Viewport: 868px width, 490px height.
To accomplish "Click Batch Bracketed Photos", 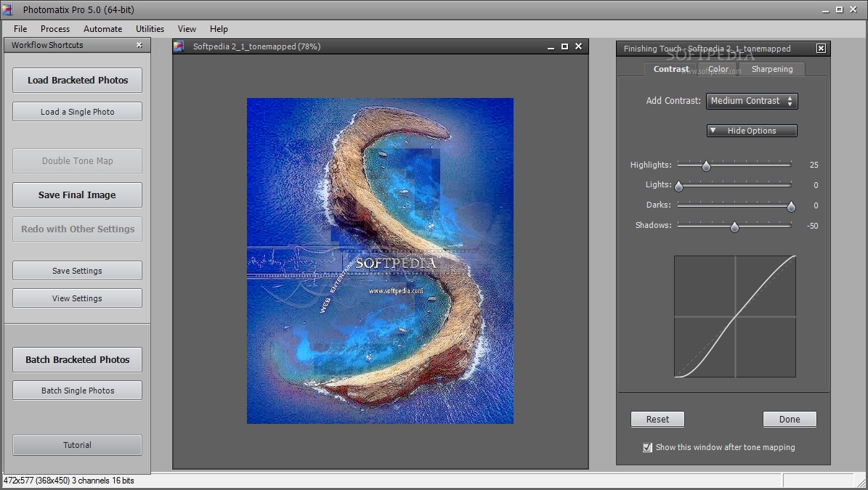I will pos(78,359).
